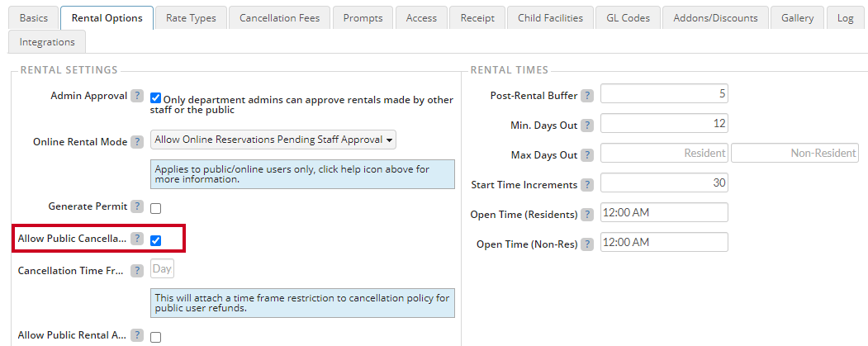
Task: Open the Child Facilities tab
Action: (550, 17)
